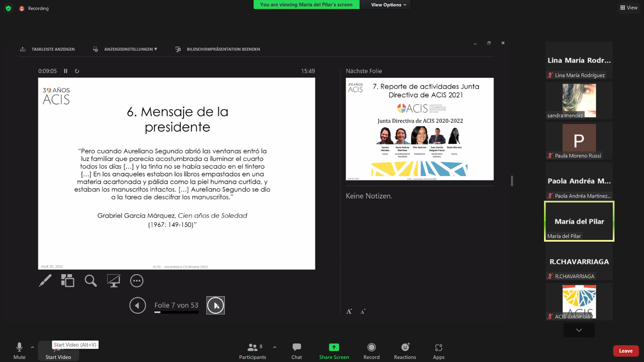644x362 pixels.
Task: Toggle Start Video camera button
Action: click(58, 351)
